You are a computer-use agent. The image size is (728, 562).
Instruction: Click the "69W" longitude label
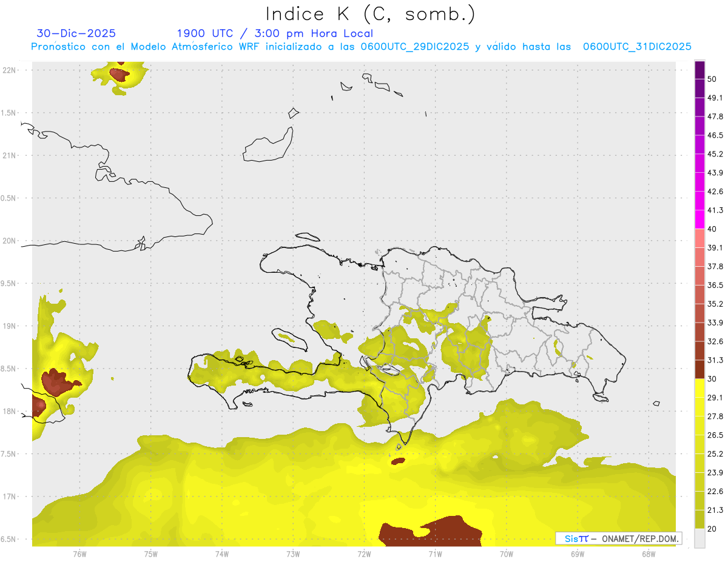click(578, 554)
